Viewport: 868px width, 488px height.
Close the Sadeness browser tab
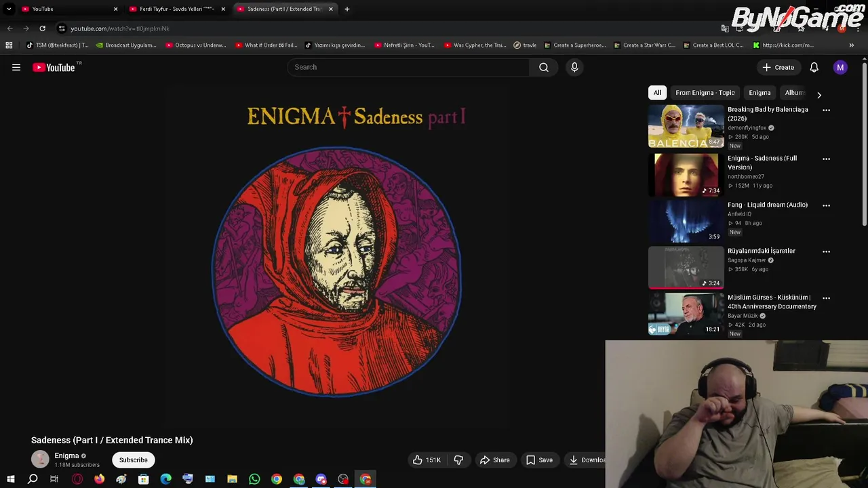click(x=331, y=9)
